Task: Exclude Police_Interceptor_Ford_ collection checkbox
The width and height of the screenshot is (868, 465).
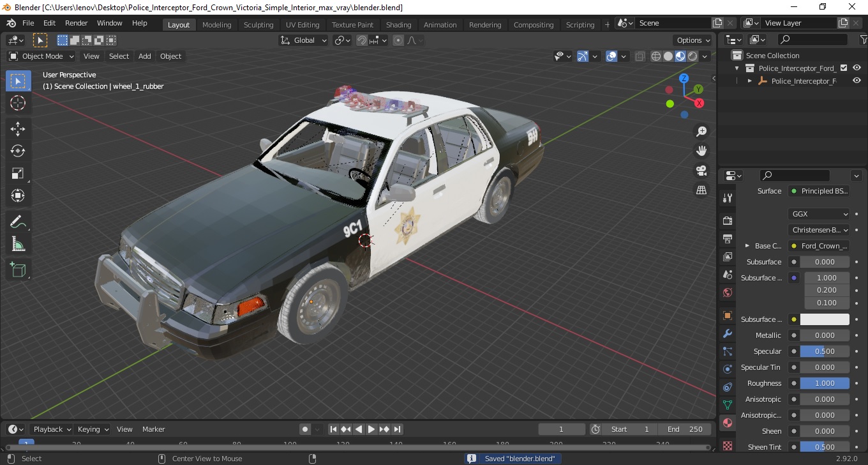Action: (844, 68)
